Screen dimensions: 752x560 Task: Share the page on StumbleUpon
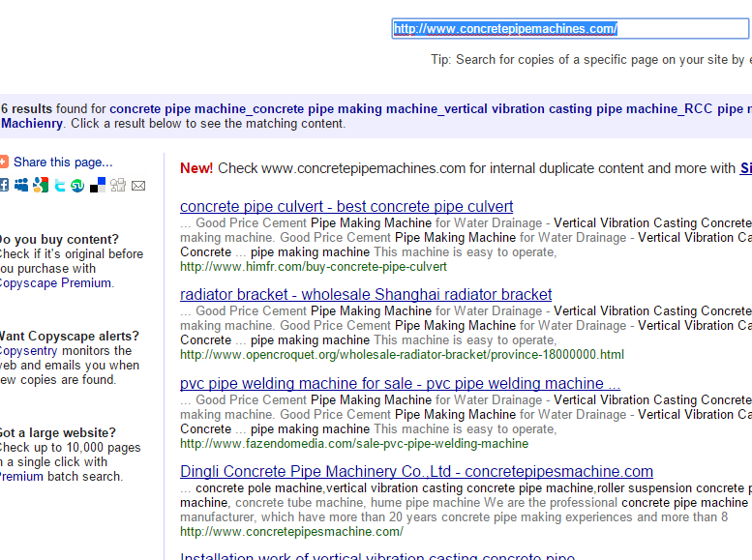77,185
